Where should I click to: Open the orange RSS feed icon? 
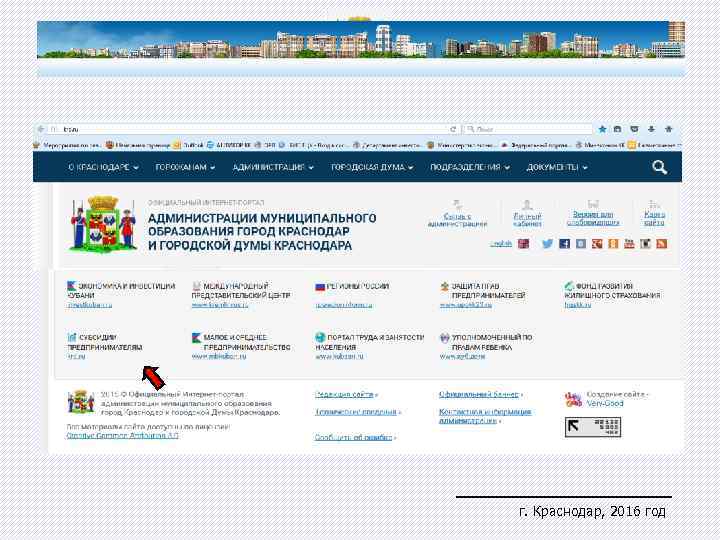click(662, 243)
